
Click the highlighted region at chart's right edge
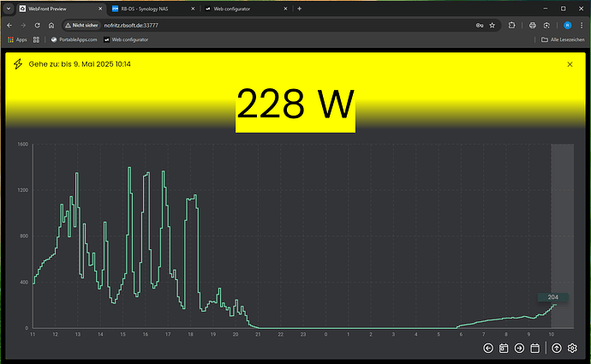[x=563, y=236]
